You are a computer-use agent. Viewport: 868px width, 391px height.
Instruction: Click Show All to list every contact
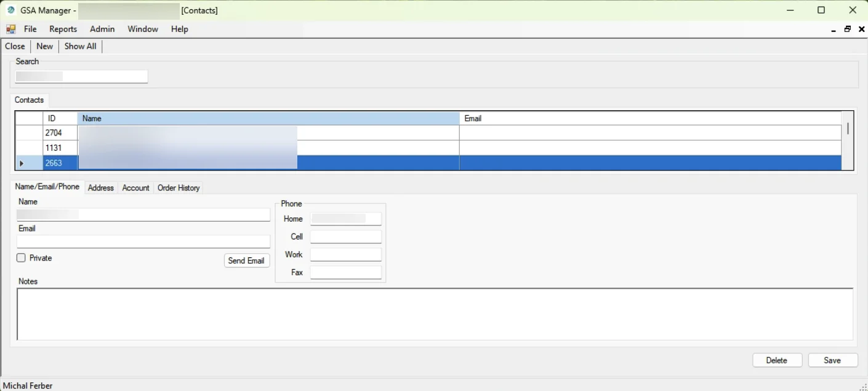[80, 46]
